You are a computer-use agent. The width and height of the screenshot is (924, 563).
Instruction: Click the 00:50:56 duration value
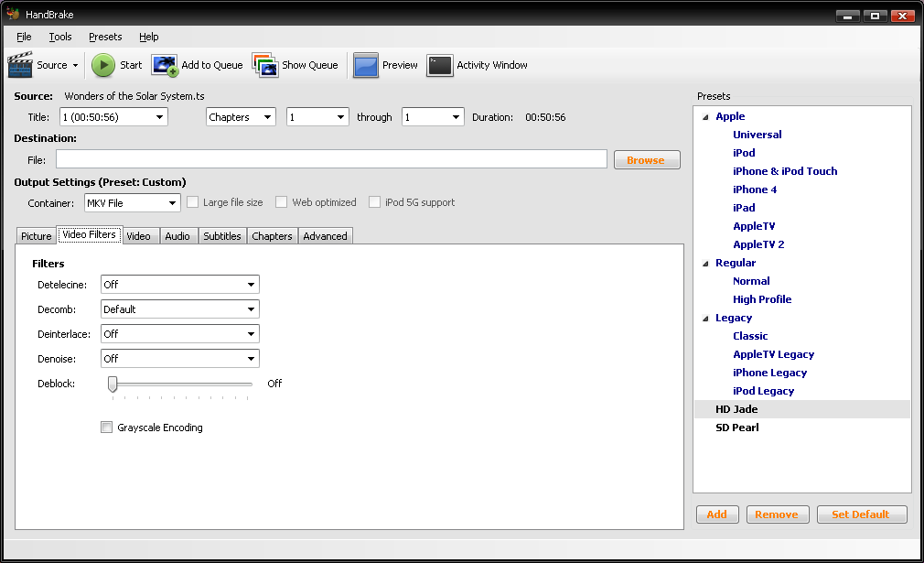click(x=545, y=117)
